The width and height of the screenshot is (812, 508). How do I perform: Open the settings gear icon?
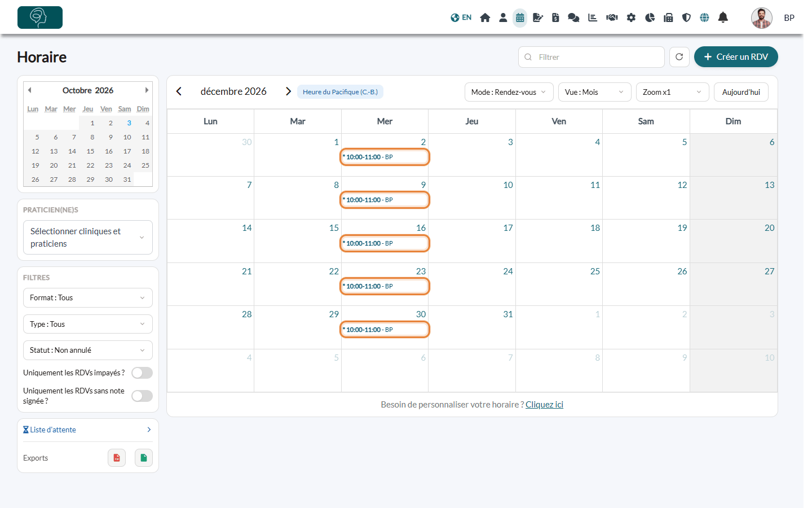(x=631, y=17)
